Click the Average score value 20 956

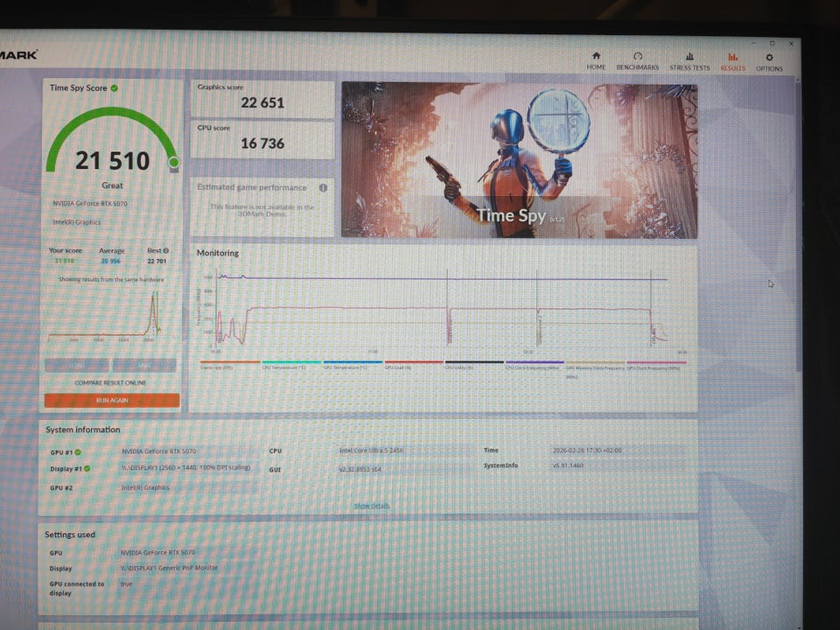[x=111, y=261]
